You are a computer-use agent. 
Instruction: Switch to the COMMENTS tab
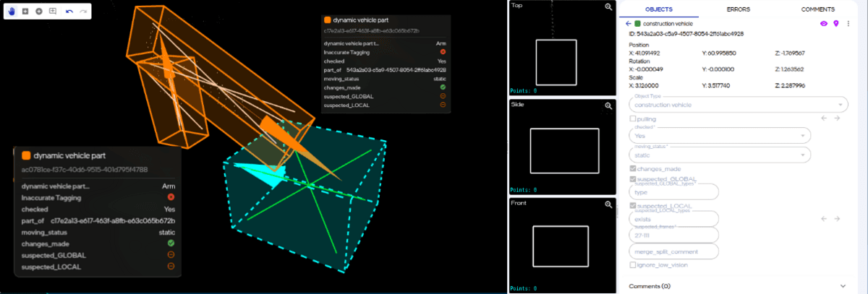coord(817,9)
